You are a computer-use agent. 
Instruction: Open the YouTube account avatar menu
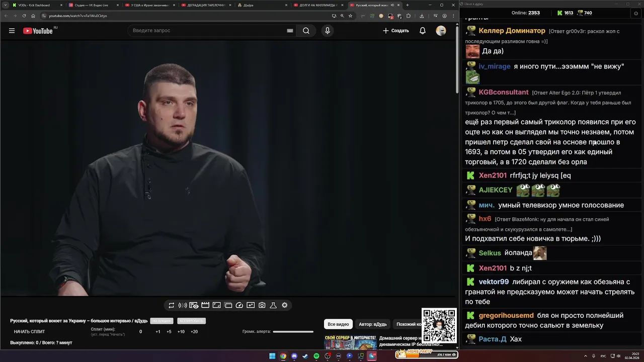click(x=441, y=31)
